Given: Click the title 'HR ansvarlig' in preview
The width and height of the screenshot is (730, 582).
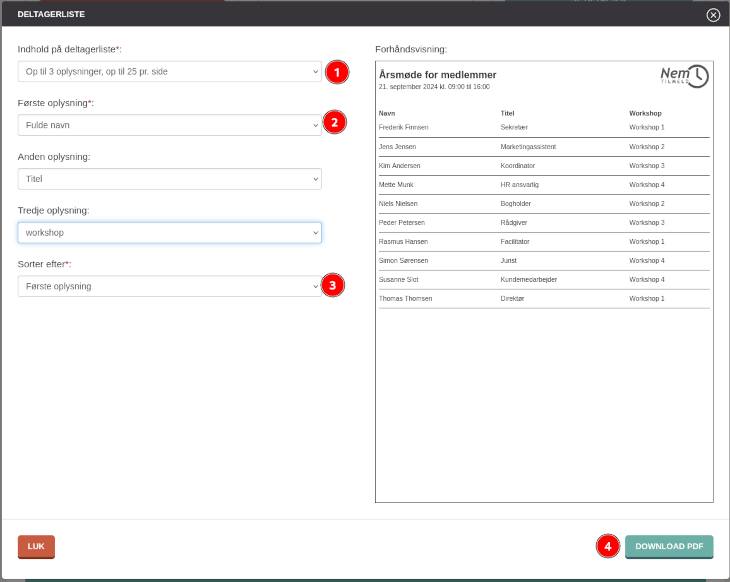Looking at the screenshot, I should coord(520,185).
